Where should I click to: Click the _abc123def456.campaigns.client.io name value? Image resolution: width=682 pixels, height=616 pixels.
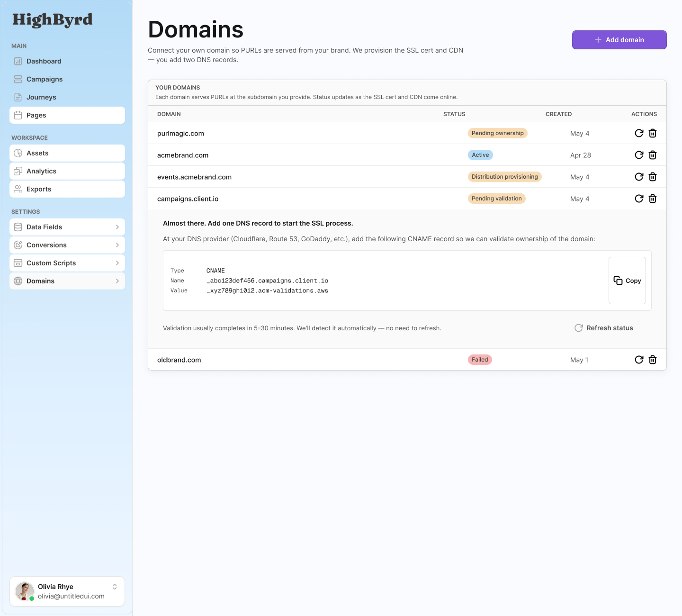(267, 281)
